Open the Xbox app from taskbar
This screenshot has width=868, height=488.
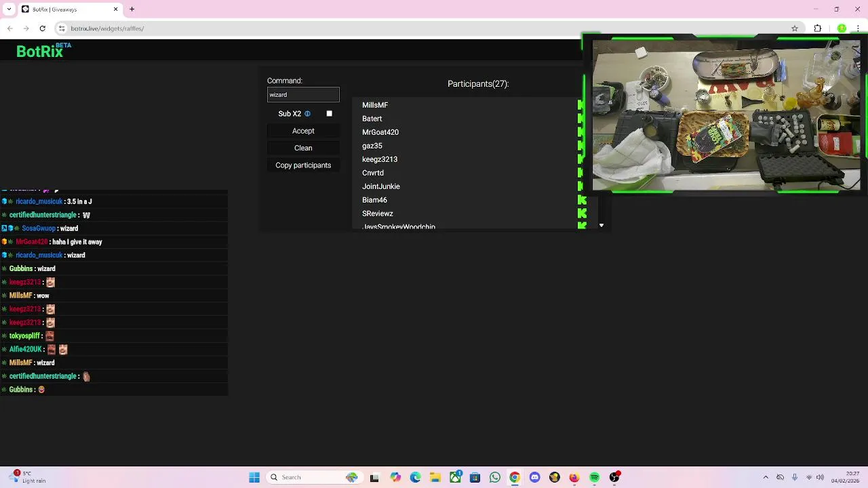pos(455,477)
